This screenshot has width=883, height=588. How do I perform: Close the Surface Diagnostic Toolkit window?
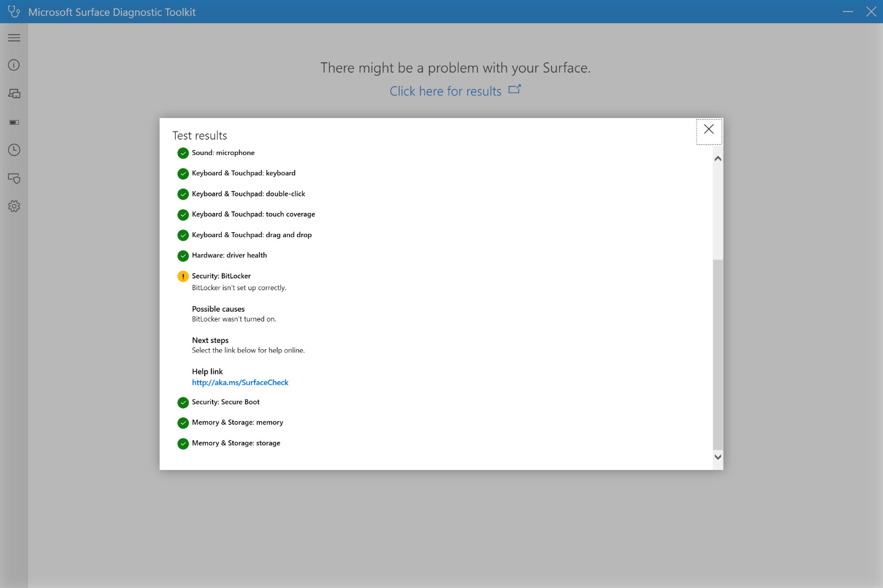click(x=871, y=12)
